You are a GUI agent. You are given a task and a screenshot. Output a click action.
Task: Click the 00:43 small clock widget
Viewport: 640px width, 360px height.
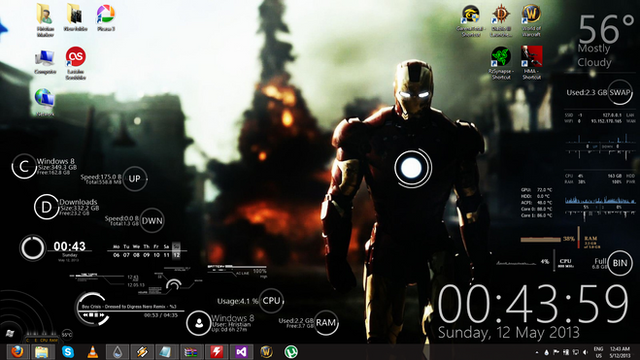point(69,247)
